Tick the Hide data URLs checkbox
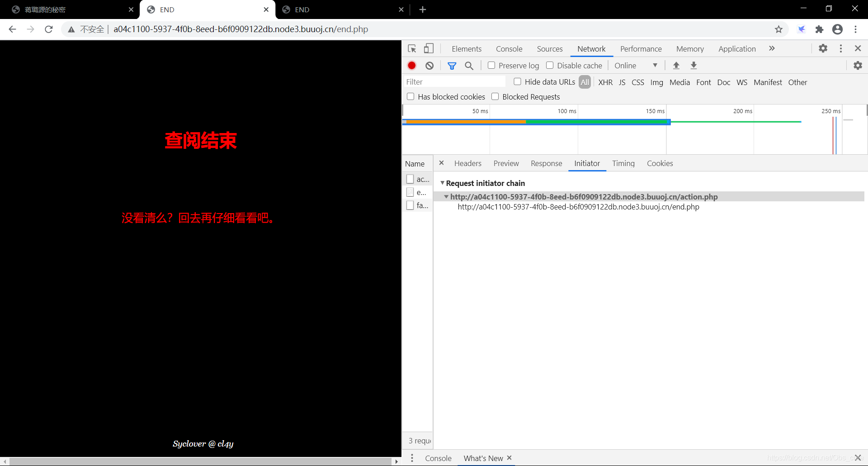 (518, 81)
